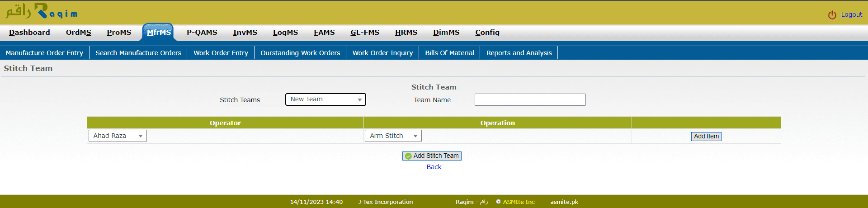Click the Back link
868x208 pixels.
coord(434,167)
